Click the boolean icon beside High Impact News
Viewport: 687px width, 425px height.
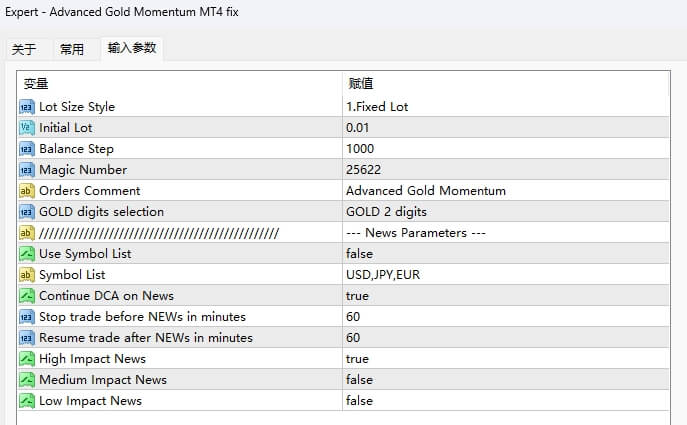(27, 359)
